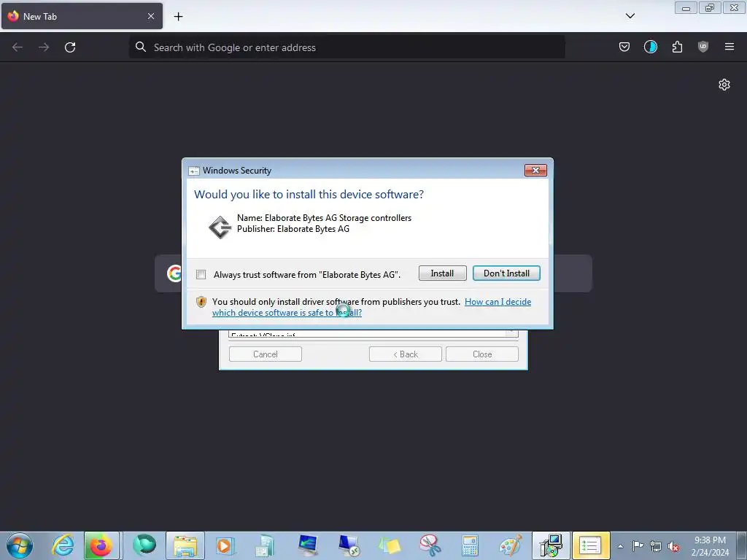Open new tab personalization settings gear

[x=724, y=85]
